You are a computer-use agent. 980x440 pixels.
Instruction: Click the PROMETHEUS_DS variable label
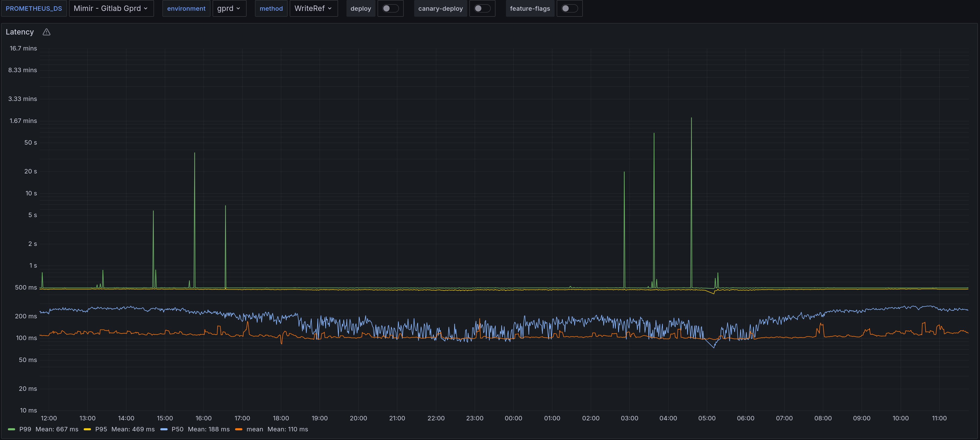click(34, 8)
